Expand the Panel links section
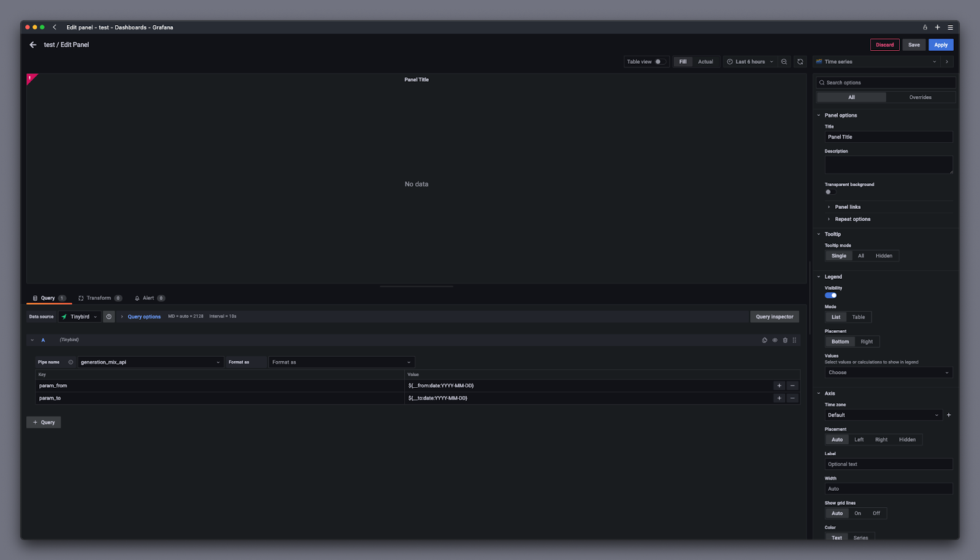The image size is (980, 560). [847, 207]
